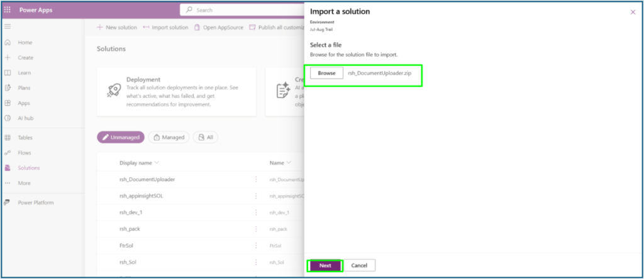
Task: Open the app launcher waffle icon
Action: (8, 10)
